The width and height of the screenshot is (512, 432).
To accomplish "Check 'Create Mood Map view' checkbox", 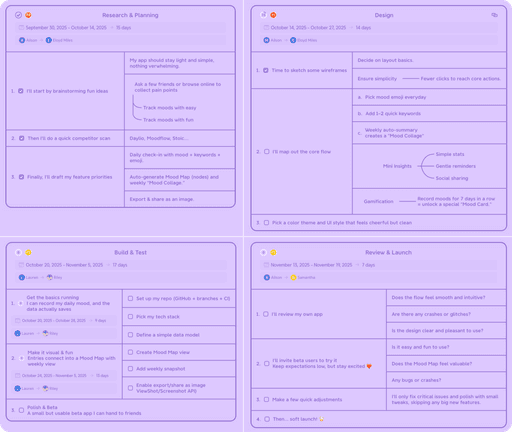I will (131, 352).
